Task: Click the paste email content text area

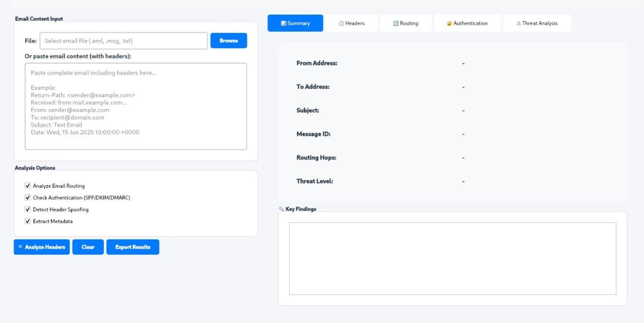Action: coord(136,106)
